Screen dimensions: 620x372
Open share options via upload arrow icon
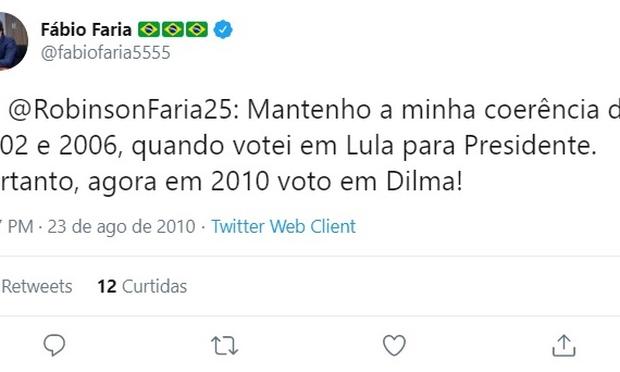point(564,345)
